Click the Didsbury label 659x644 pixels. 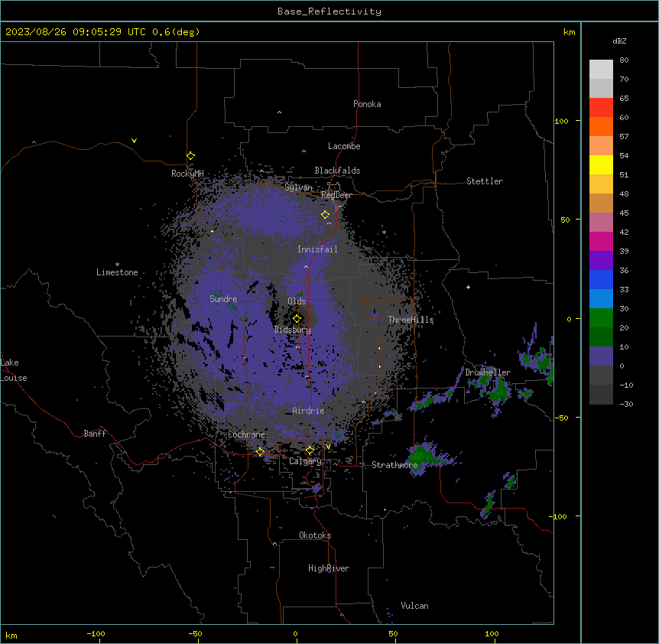pyautogui.click(x=293, y=330)
